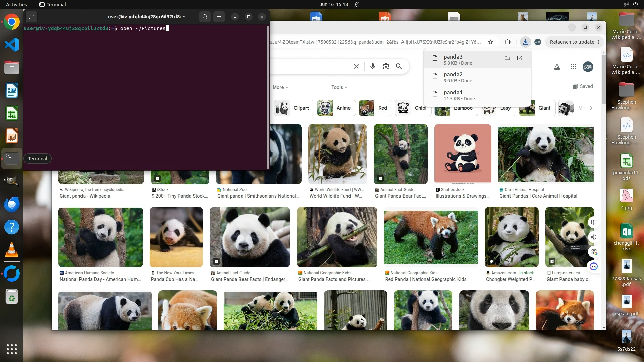Open Chrome extensions puzzle icon

coord(507,42)
